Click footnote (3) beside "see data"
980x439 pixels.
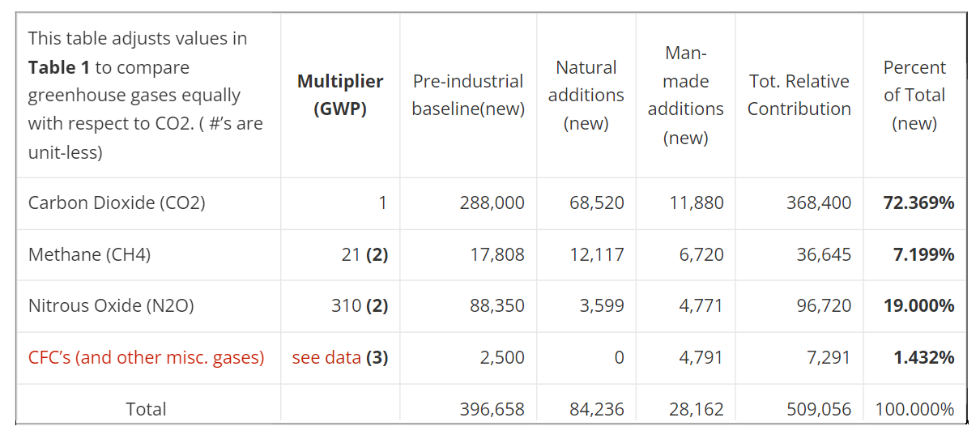[x=377, y=357]
